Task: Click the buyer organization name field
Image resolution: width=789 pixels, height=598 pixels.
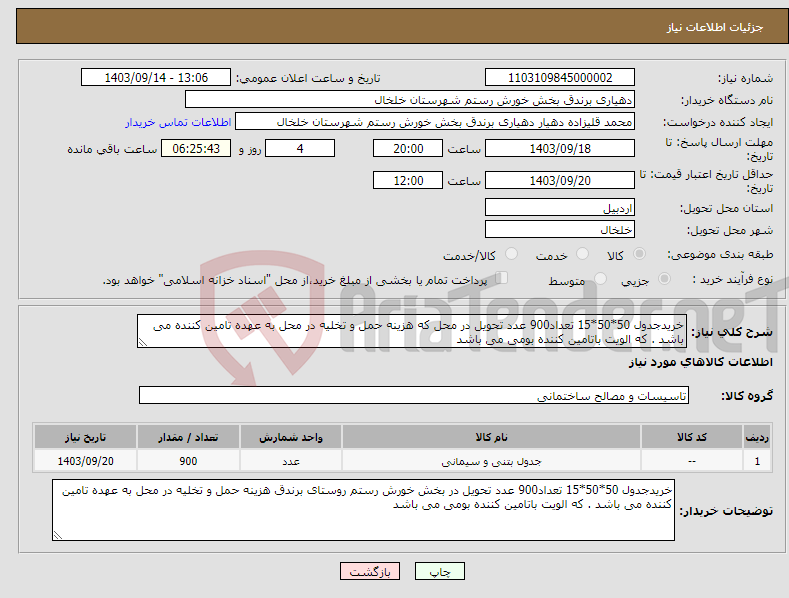Action: tap(410, 100)
